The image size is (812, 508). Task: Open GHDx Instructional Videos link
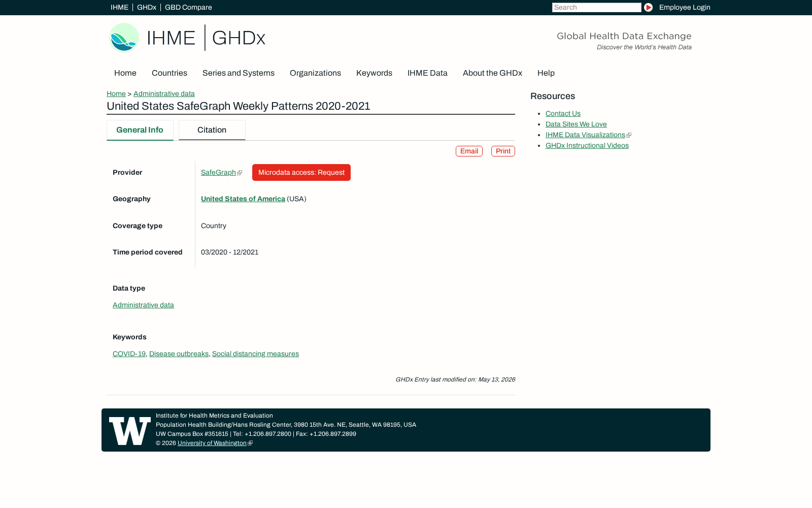(587, 146)
